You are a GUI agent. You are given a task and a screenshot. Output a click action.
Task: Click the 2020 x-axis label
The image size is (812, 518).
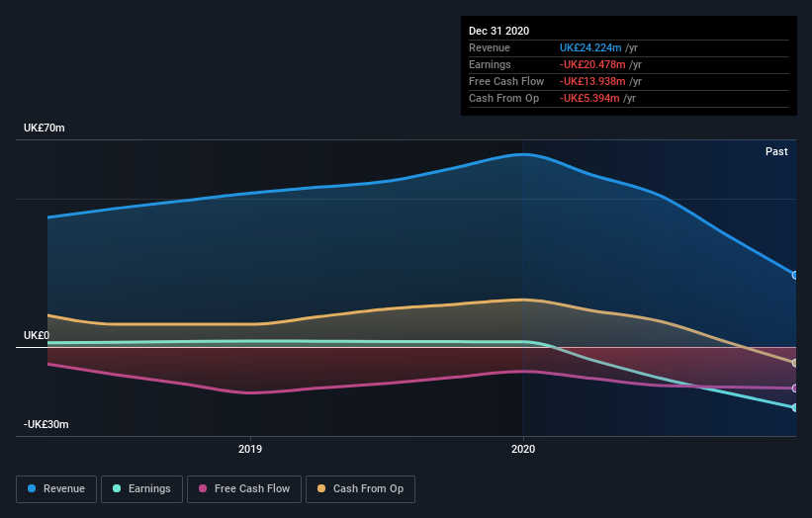pos(523,449)
